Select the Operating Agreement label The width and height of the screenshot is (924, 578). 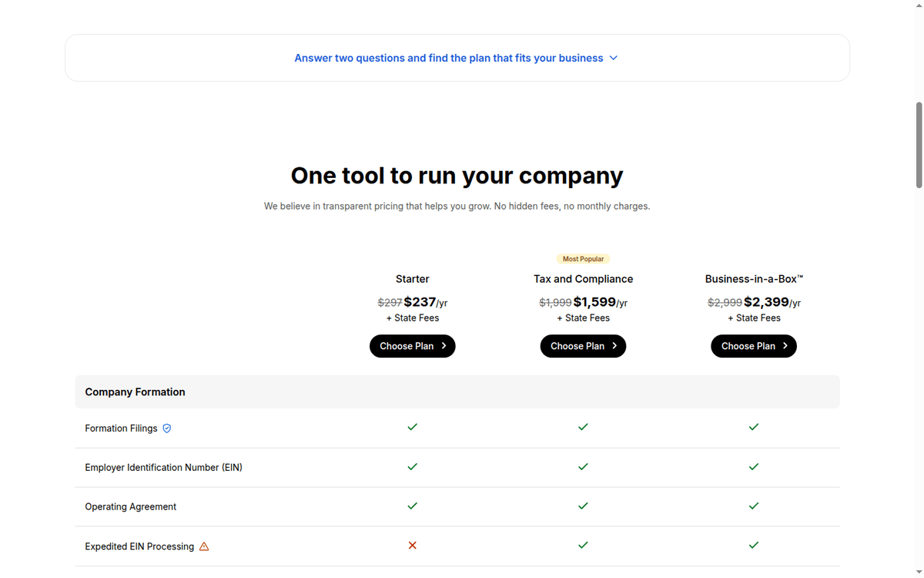pyautogui.click(x=130, y=507)
